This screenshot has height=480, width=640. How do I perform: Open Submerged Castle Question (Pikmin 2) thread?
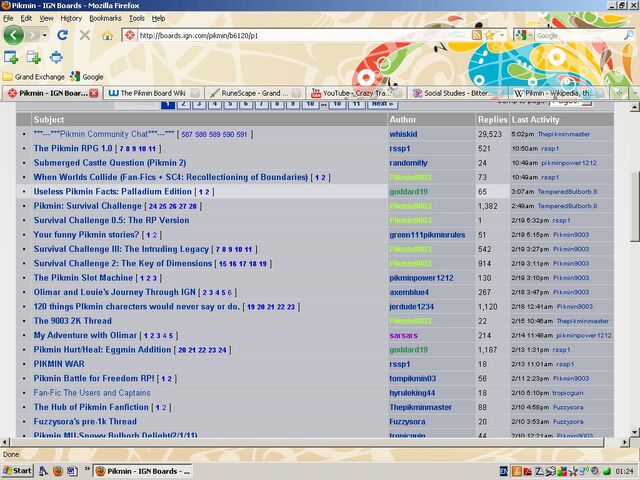click(x=110, y=162)
